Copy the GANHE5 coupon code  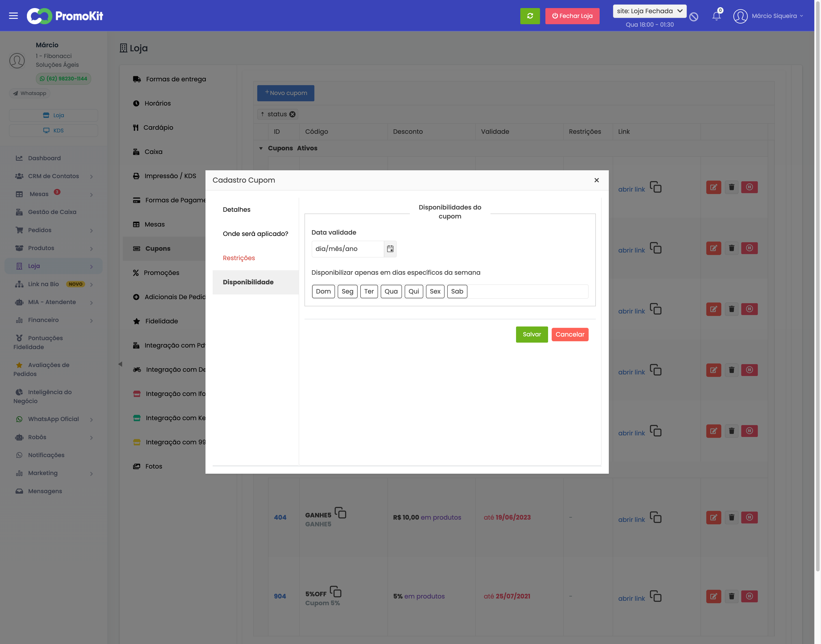click(x=340, y=513)
